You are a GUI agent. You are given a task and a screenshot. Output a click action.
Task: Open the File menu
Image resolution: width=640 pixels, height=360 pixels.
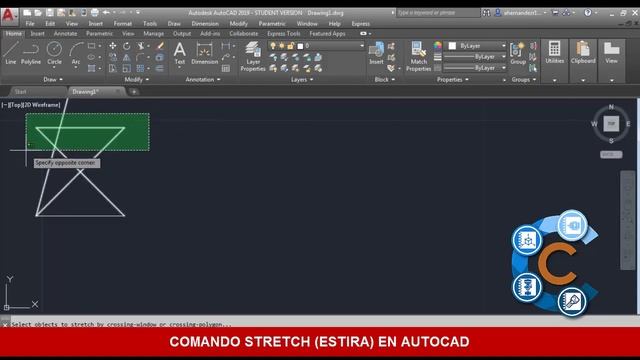30,24
